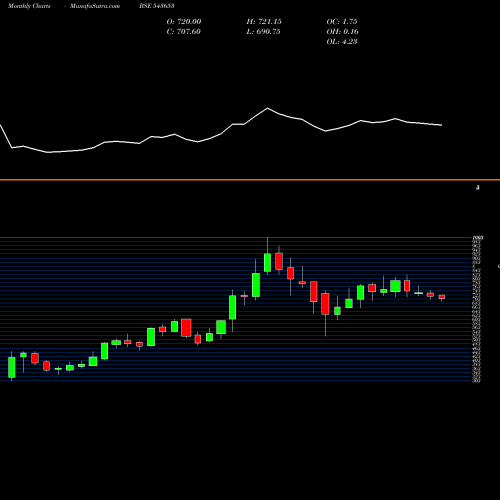Viewport: 500px width, 500px height.
Task: Click the open value 'O: 720.00'
Action: (x=184, y=21)
